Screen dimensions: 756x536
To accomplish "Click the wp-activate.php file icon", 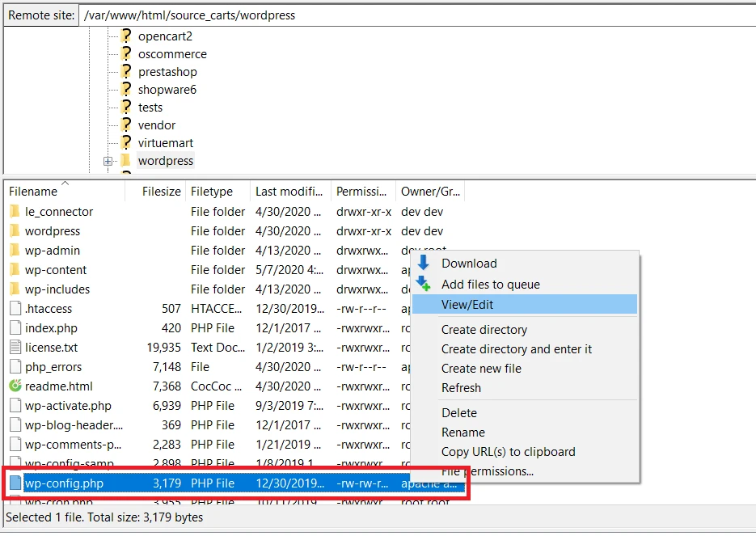I will point(15,405).
